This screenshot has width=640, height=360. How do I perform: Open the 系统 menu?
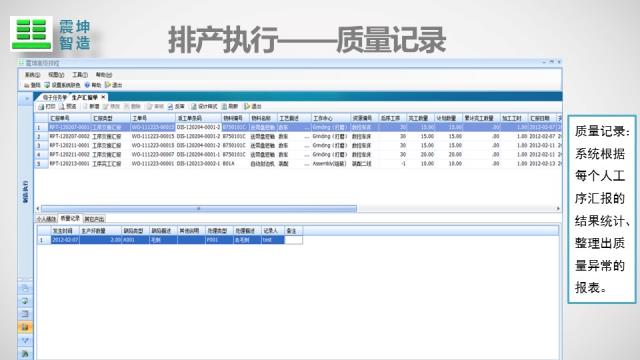tap(32, 75)
